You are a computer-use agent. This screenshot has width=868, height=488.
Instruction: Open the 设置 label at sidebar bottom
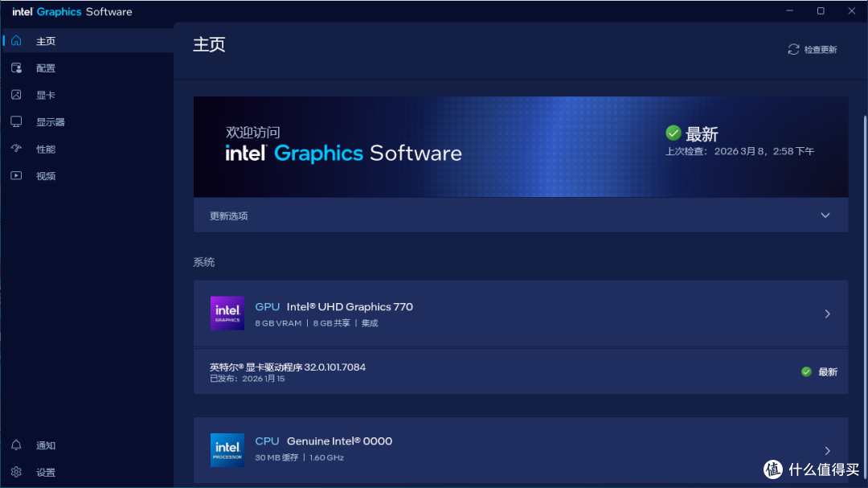pyautogui.click(x=45, y=473)
